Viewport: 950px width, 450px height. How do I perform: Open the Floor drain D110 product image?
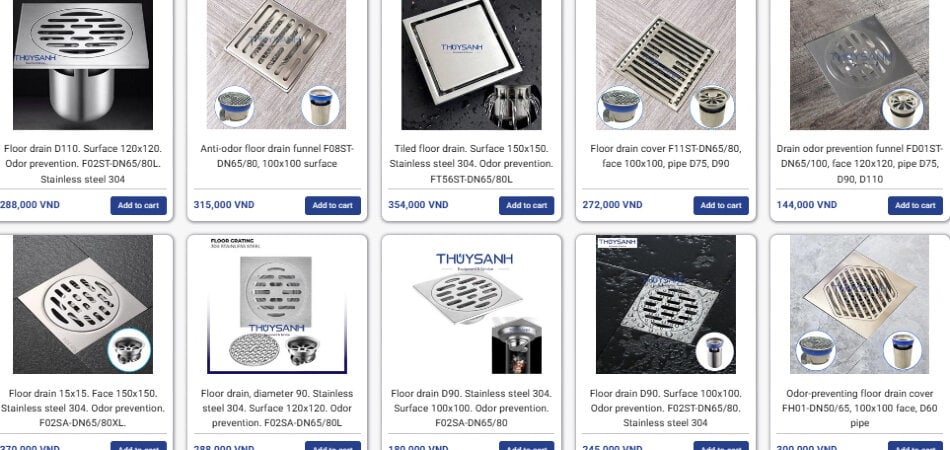pos(83,64)
